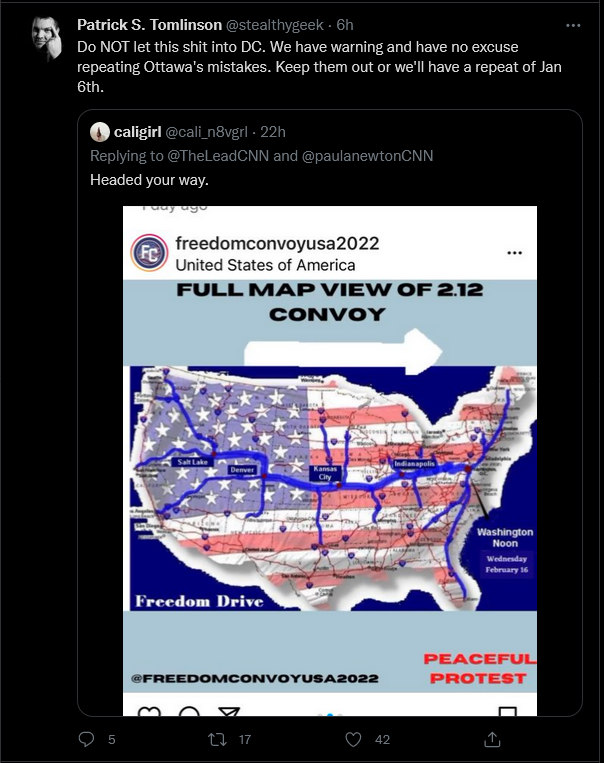
Task: Click the Instagram heart icon in embedded image
Action: (149, 711)
